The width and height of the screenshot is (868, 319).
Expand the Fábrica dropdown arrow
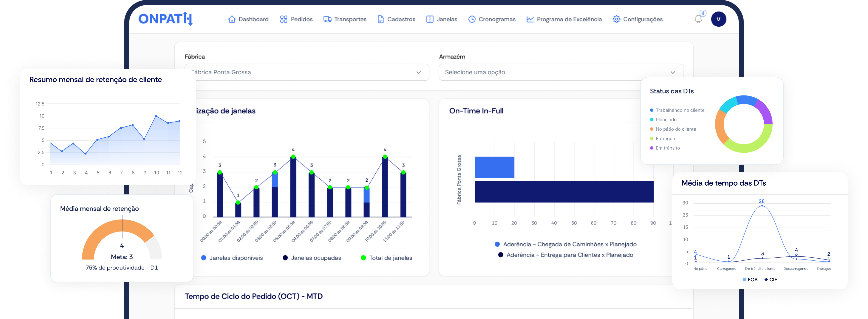click(x=418, y=72)
